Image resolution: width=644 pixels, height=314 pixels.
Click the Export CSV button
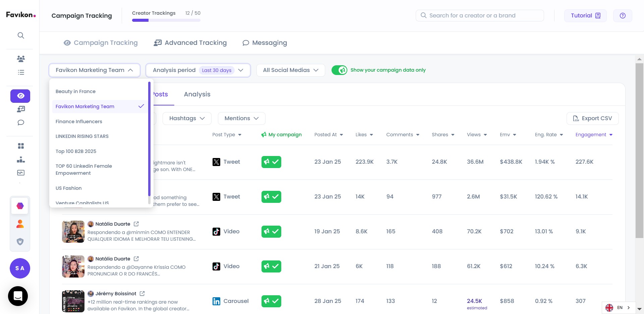pyautogui.click(x=592, y=119)
